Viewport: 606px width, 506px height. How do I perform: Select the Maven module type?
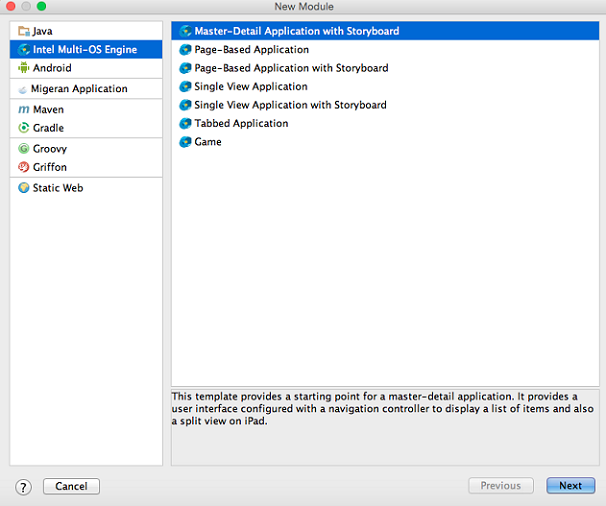coord(86,109)
